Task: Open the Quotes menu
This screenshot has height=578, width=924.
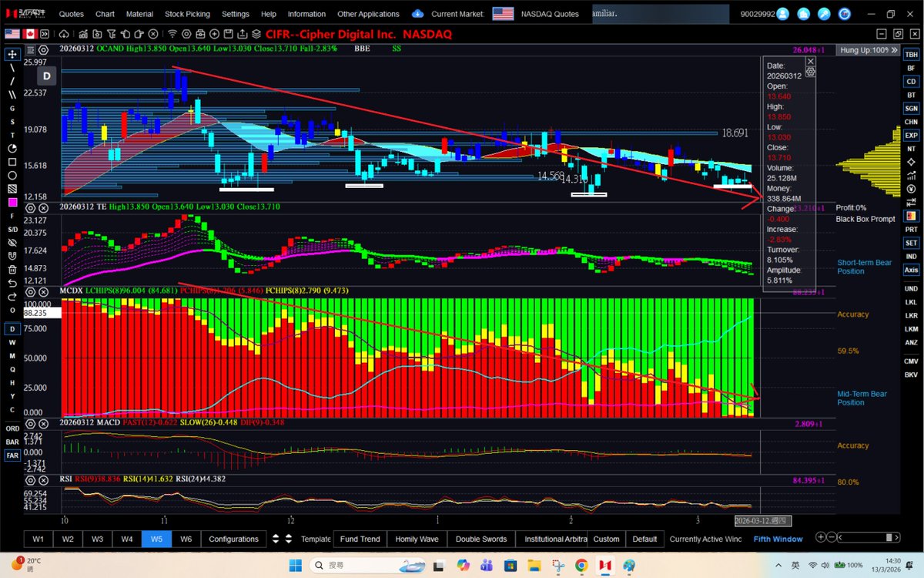Action: [72, 14]
